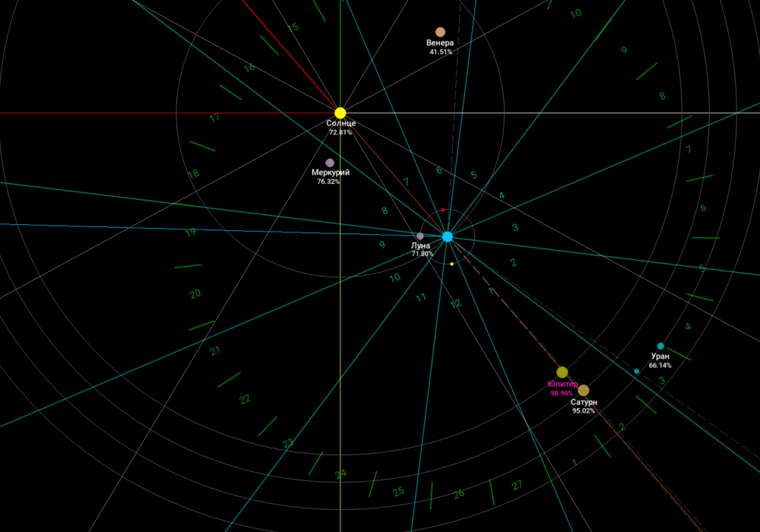The height and width of the screenshot is (532, 760).
Task: Click the green number 23
Action: (x=288, y=443)
